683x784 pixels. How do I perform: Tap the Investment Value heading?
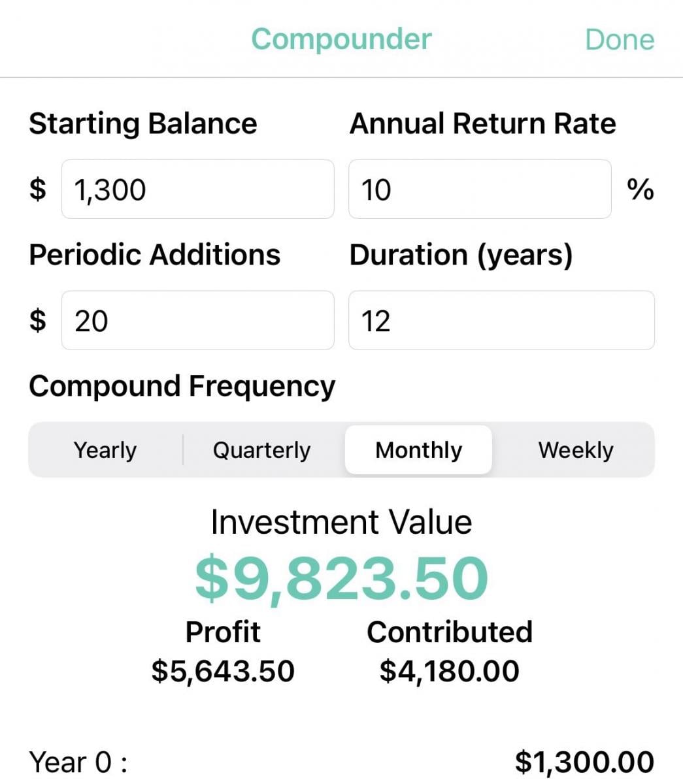(341, 522)
